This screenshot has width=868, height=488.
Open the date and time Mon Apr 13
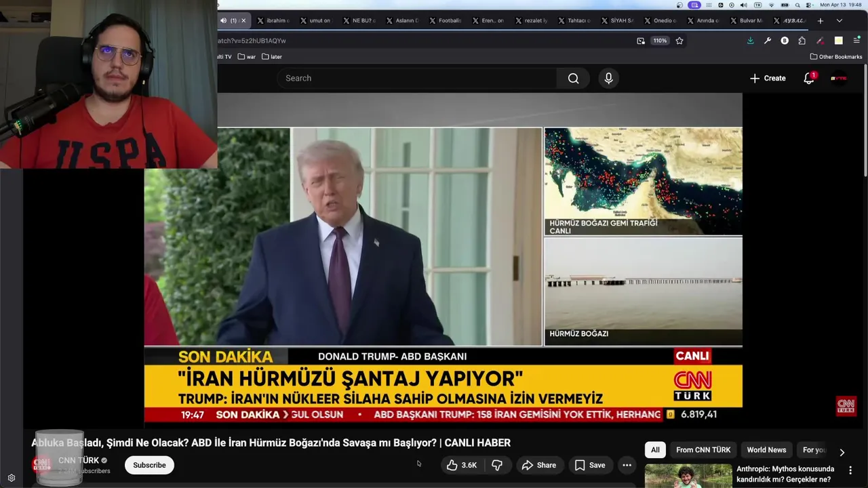tap(842, 5)
